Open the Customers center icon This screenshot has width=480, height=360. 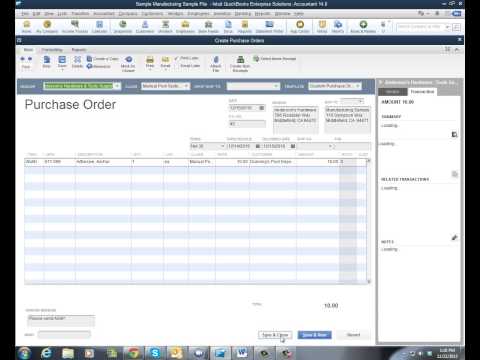145,26
